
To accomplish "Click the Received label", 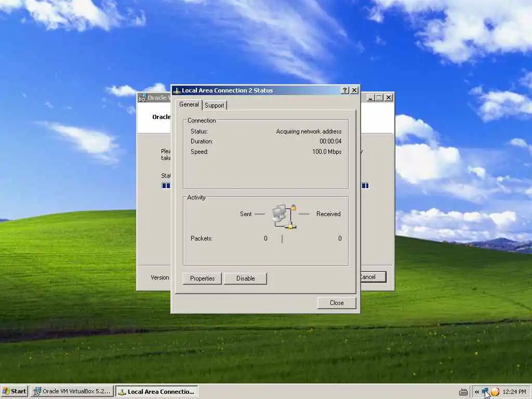I will [328, 214].
